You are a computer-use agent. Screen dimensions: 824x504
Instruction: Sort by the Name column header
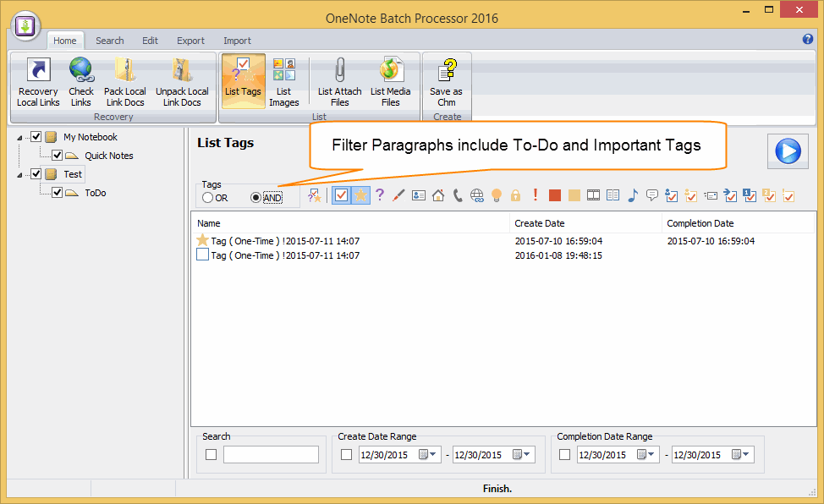(350, 223)
